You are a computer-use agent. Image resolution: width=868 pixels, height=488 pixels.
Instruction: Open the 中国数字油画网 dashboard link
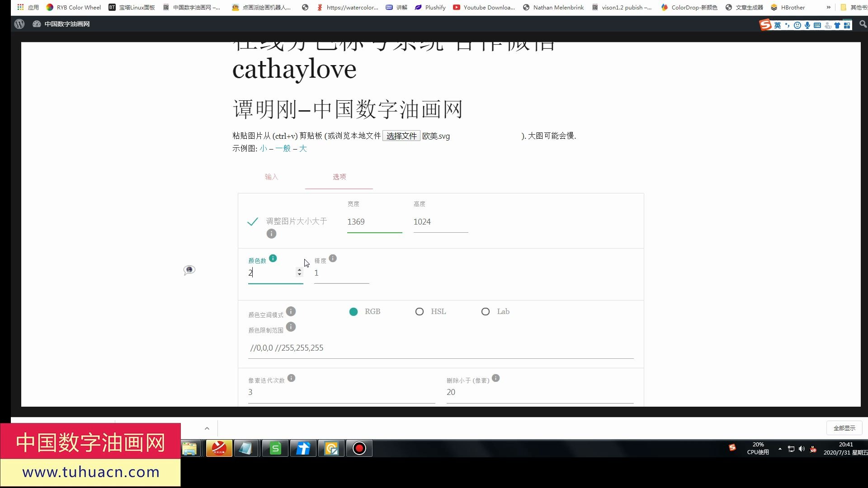click(61, 24)
